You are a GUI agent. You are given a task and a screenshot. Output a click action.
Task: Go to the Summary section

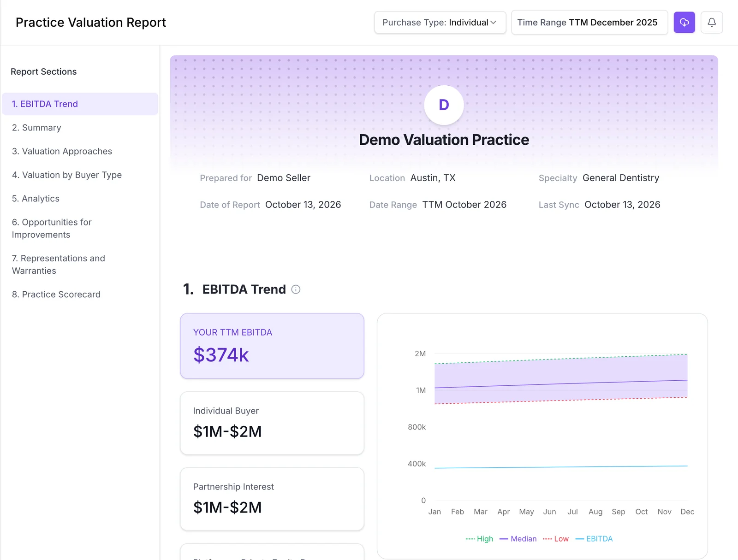tap(36, 128)
